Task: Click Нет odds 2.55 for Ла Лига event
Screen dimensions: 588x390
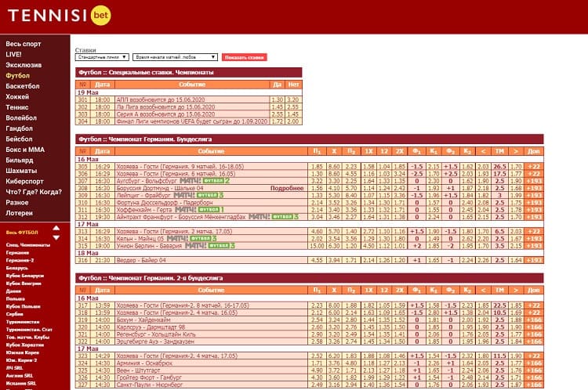Action: pyautogui.click(x=293, y=107)
